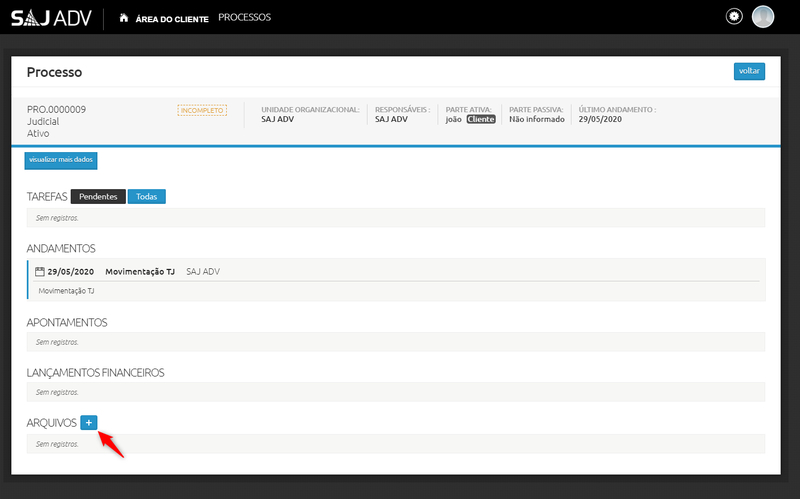This screenshot has width=800, height=499.
Task: Click the Último Andamento date 29/05/2020
Action: point(600,119)
